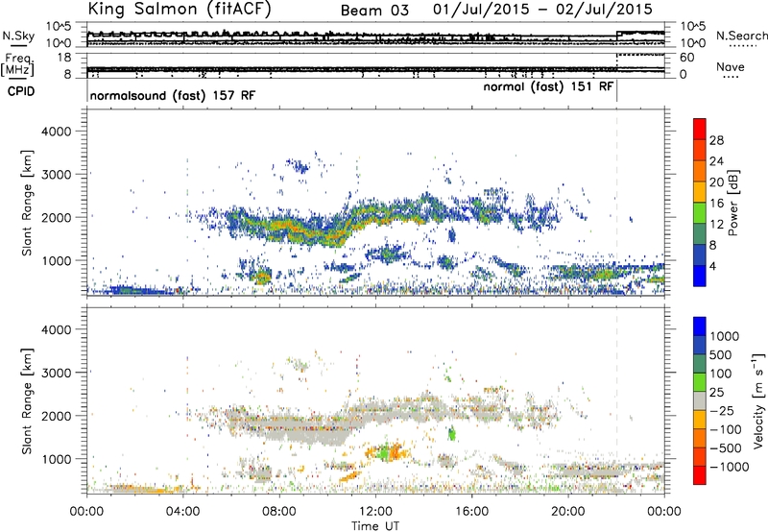
Task: Pick the blue top segment of velocity colorbar
Action: pyautogui.click(x=700, y=326)
